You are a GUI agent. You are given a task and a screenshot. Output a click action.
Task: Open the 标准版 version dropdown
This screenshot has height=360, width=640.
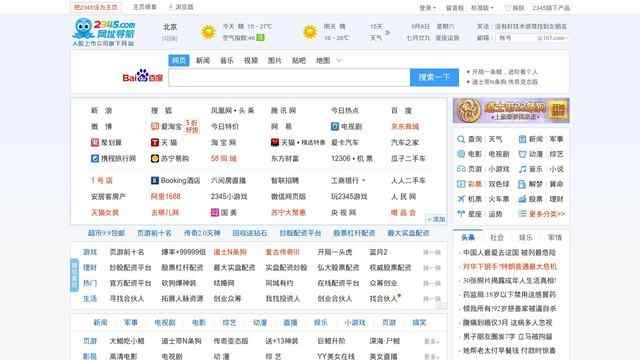click(x=482, y=8)
